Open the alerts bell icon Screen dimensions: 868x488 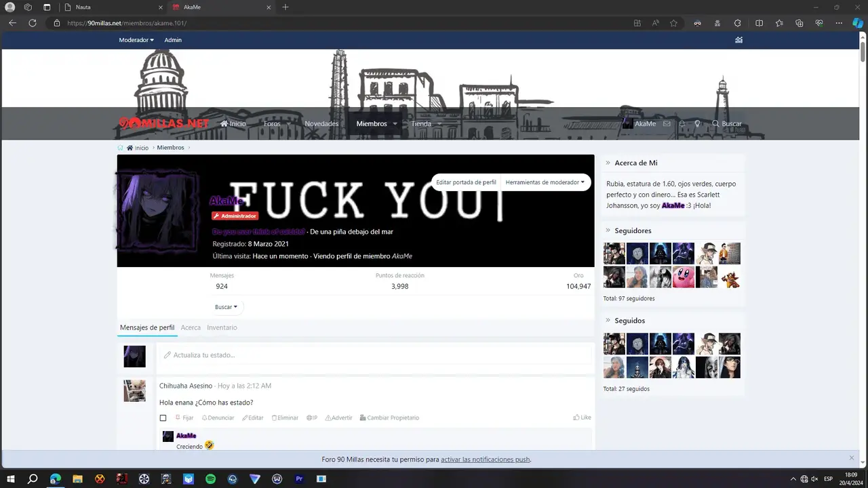682,124
